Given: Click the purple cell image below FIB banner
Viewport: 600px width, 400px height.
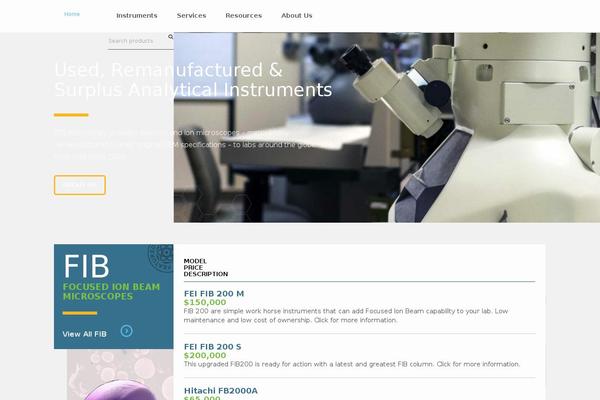Looking at the screenshot, I should [x=120, y=374].
